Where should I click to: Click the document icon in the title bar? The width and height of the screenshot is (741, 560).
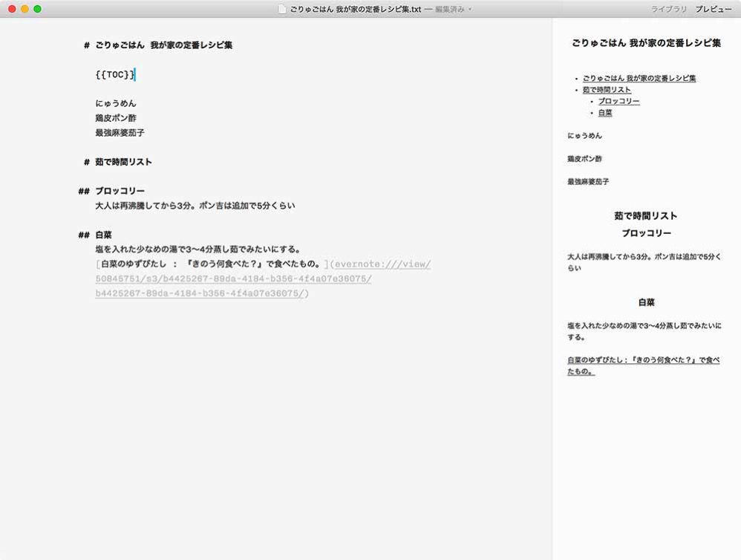point(282,9)
